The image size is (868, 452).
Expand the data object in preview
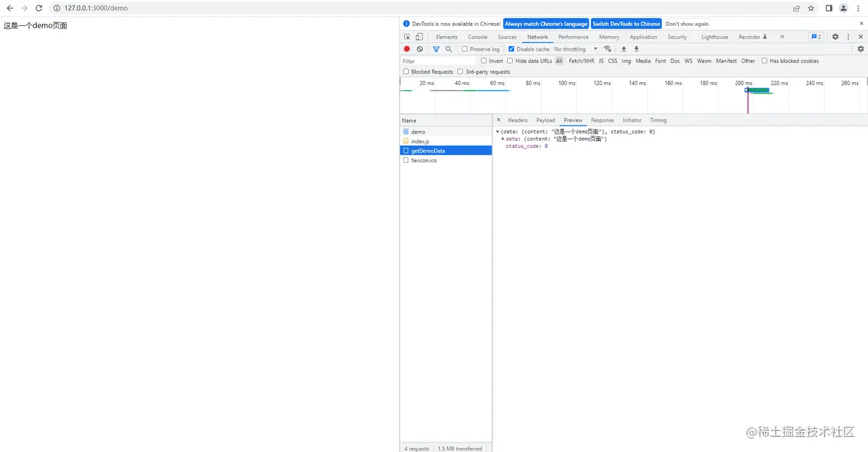point(503,138)
